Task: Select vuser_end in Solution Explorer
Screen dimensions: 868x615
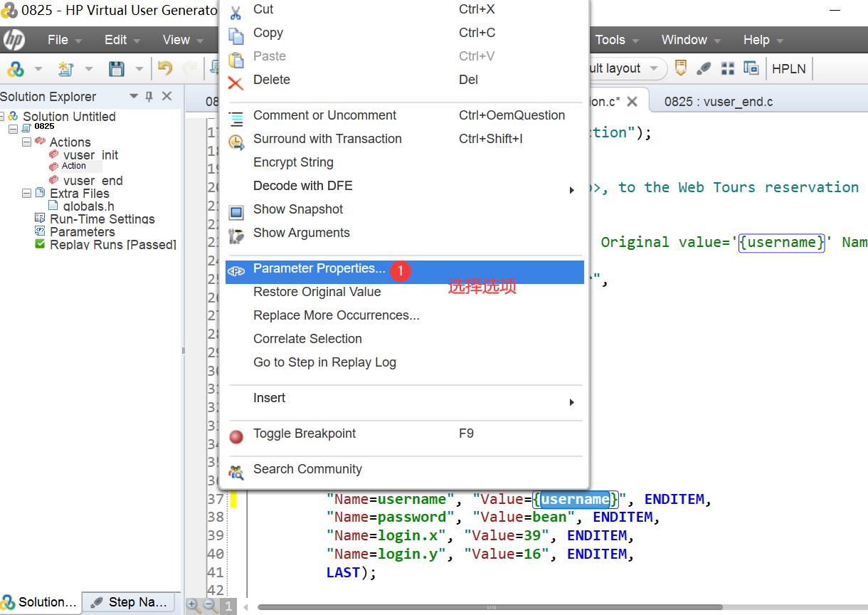Action: tap(92, 180)
